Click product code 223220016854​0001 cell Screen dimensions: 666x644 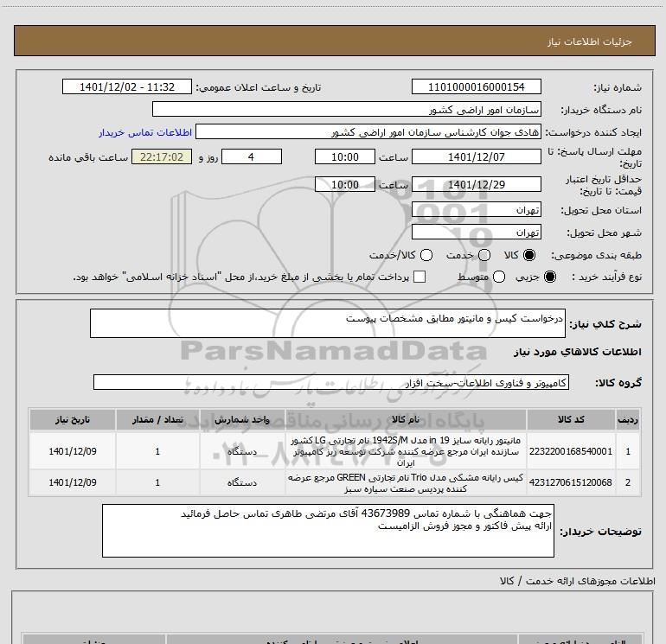pos(571,451)
